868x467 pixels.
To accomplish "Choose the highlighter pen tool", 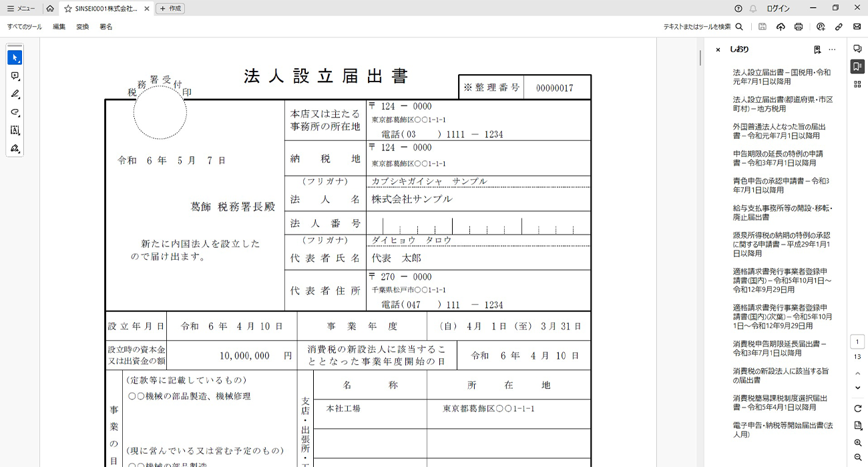I will [x=15, y=94].
